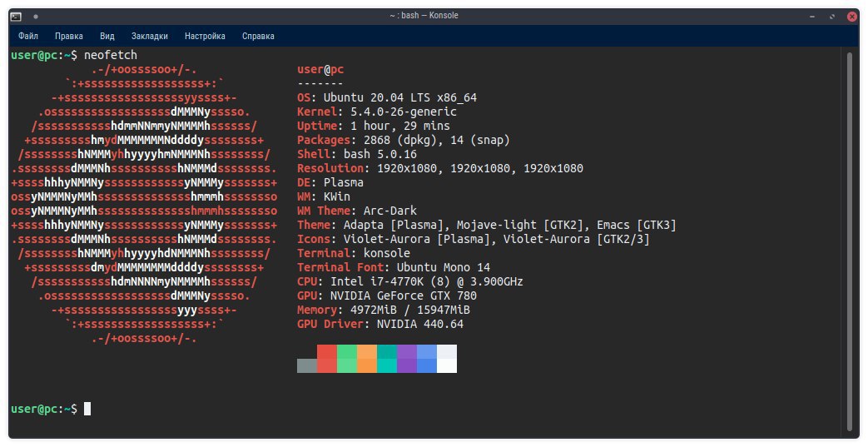The width and height of the screenshot is (868, 447).
Task: Click the purple color block
Action: point(407,359)
